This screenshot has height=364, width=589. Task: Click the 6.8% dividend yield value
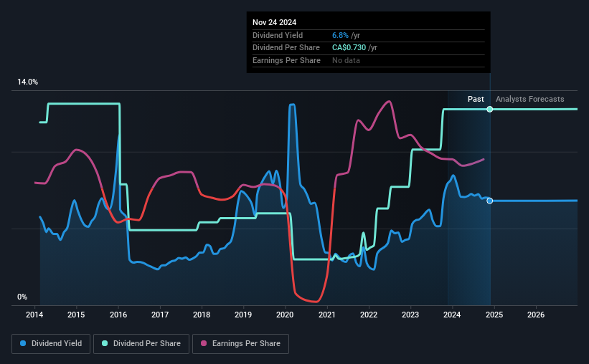click(340, 35)
